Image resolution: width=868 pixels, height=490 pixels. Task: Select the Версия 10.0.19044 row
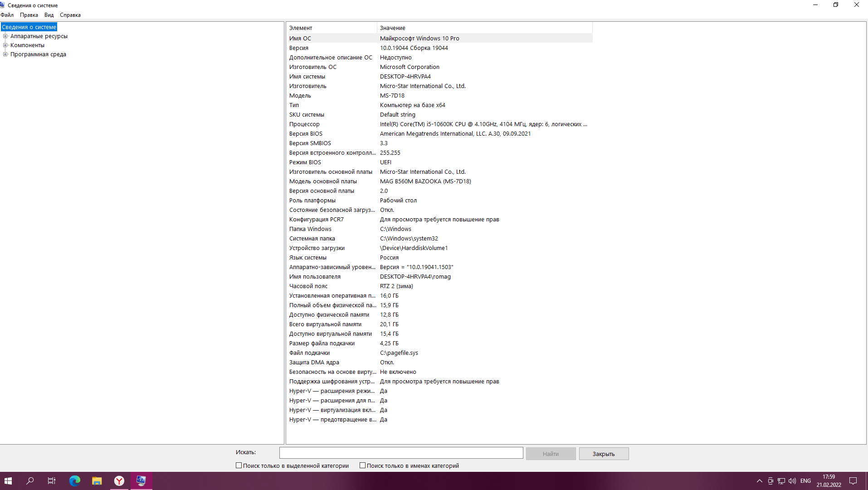440,48
